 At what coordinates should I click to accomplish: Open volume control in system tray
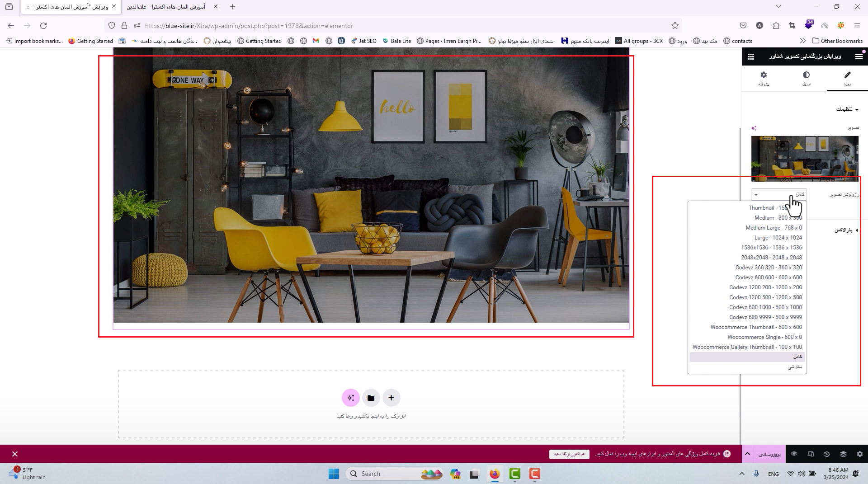(x=801, y=474)
